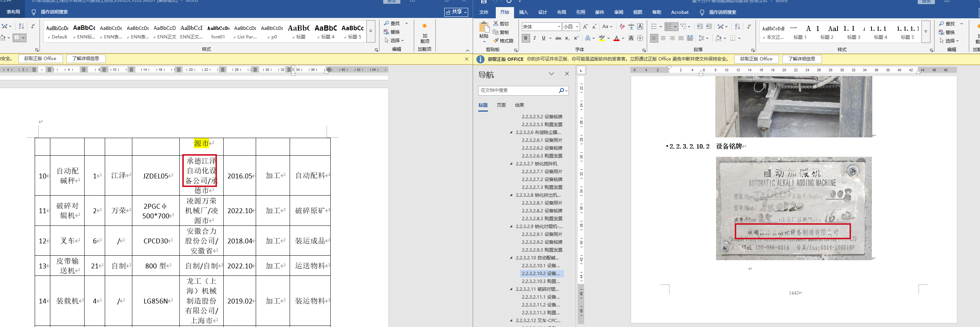The image size is (980, 327).
Task: Switch navigation pane to 页面 tab
Action: tap(501, 105)
